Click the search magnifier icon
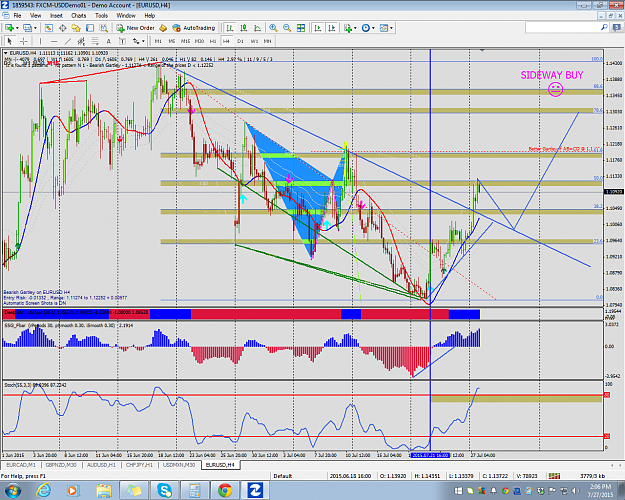Image resolution: width=625 pixels, height=500 pixels. pyautogui.click(x=604, y=28)
